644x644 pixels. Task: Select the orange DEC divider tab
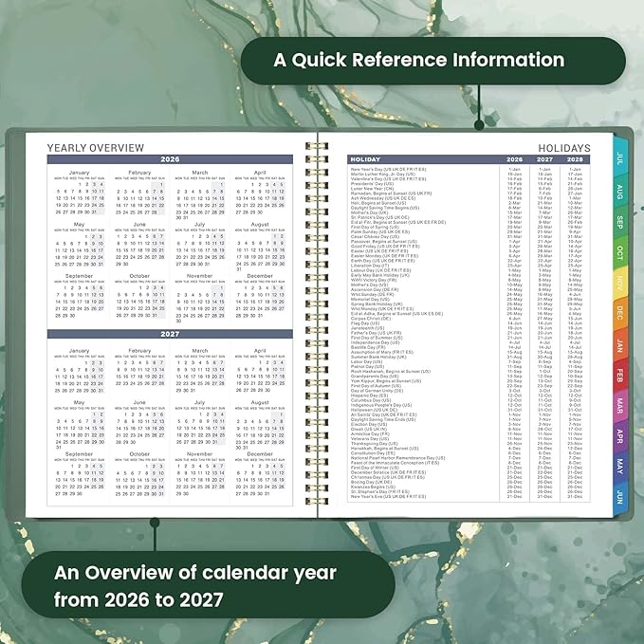tap(619, 313)
